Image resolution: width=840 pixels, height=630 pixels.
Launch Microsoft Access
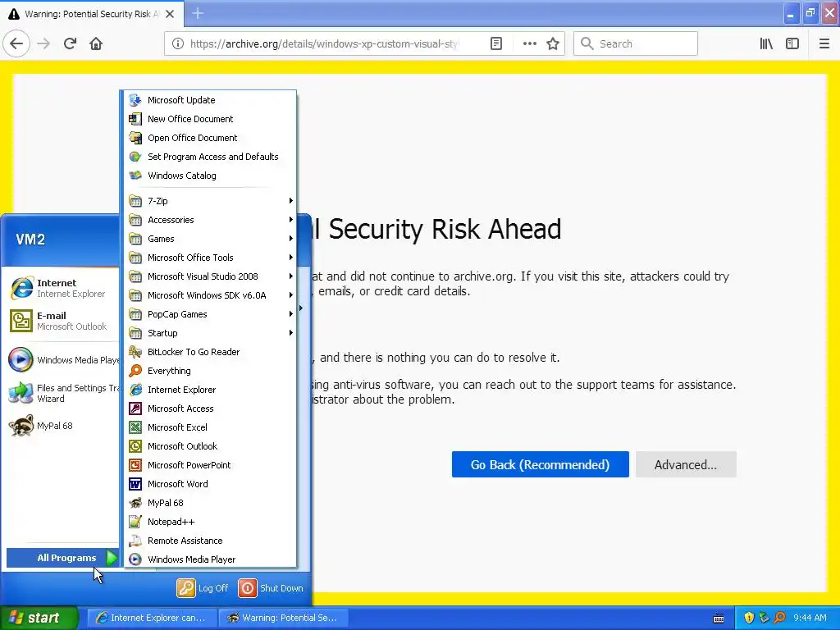(x=210, y=409)
